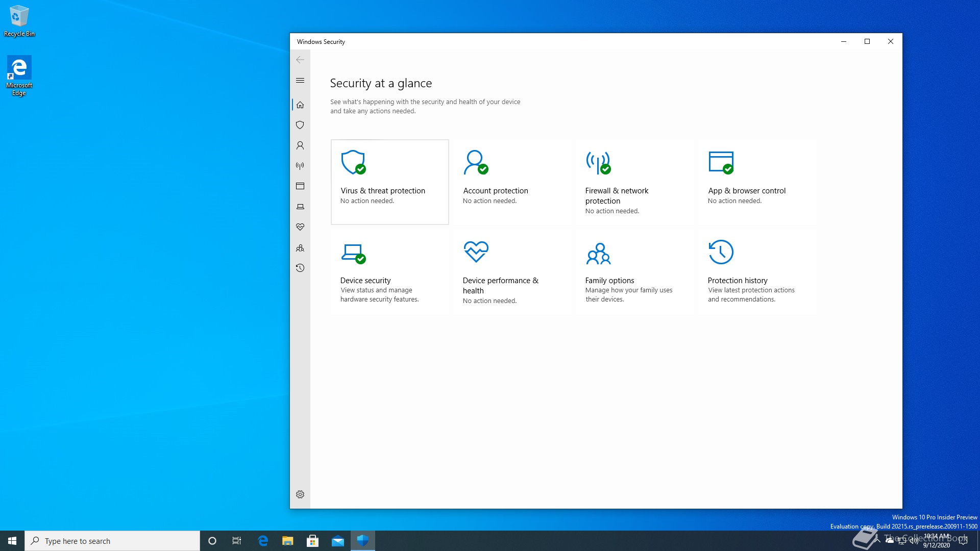Click the 'Security at a glance' heading
The width and height of the screenshot is (980, 551).
click(381, 83)
